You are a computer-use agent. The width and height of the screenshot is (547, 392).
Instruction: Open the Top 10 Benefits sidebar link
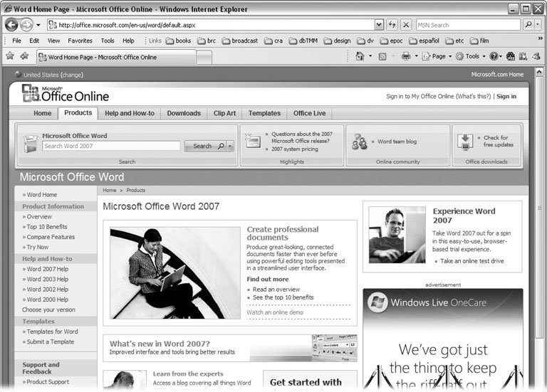click(x=47, y=227)
